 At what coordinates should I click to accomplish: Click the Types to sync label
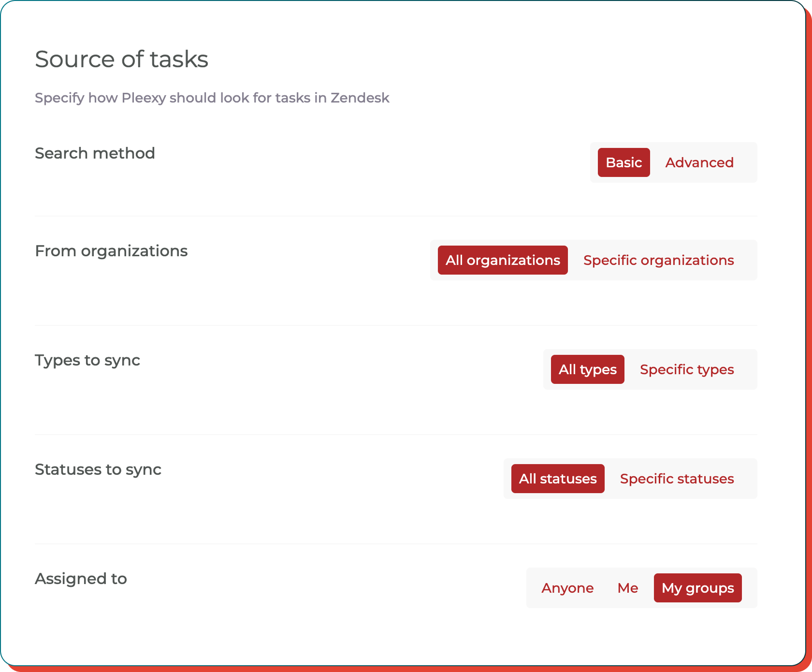tap(87, 360)
